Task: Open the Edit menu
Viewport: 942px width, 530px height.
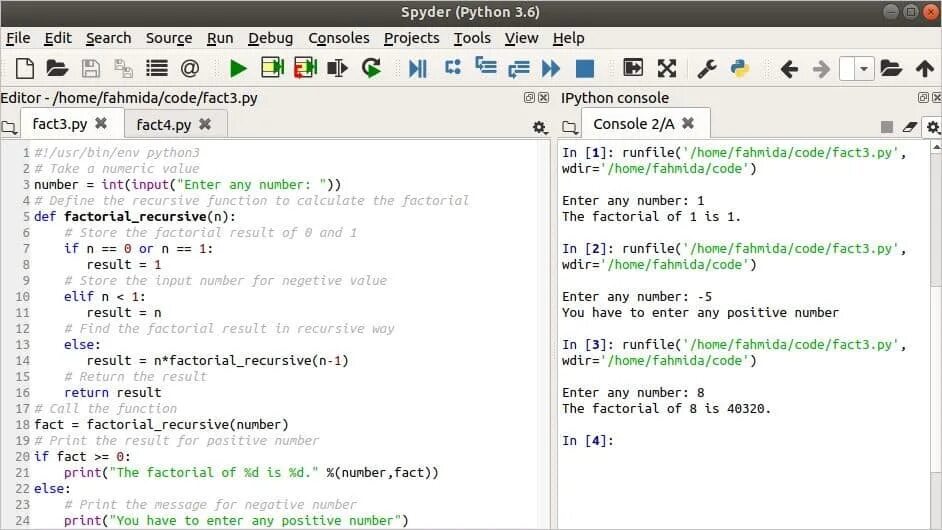Action: 58,38
